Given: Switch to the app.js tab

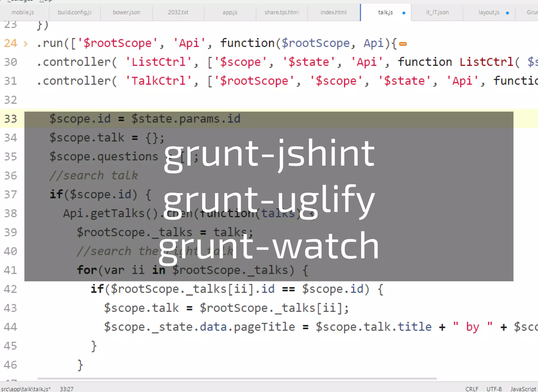Looking at the screenshot, I should (230, 12).
